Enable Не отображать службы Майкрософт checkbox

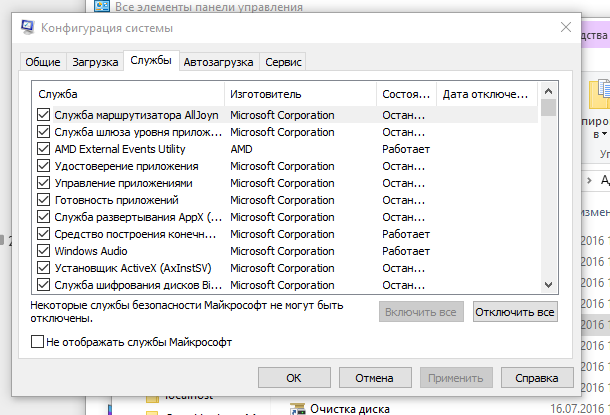(x=37, y=342)
